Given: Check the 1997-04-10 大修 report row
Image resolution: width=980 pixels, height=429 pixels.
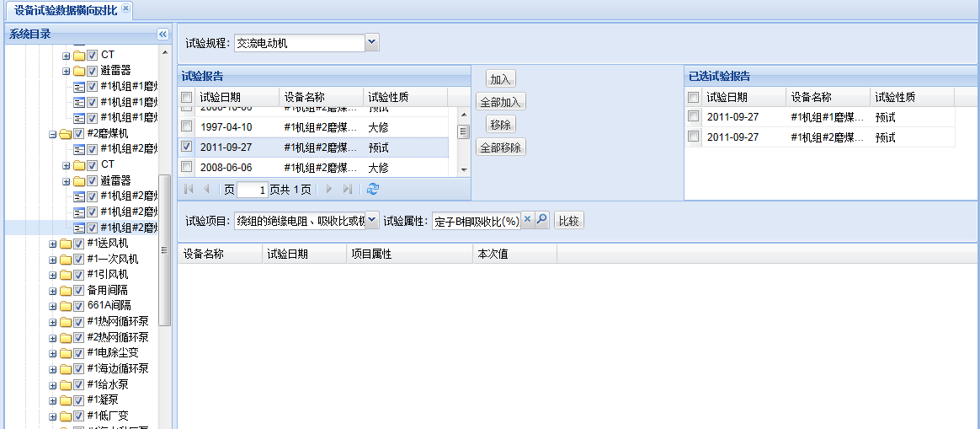Looking at the screenshot, I should click(x=187, y=126).
